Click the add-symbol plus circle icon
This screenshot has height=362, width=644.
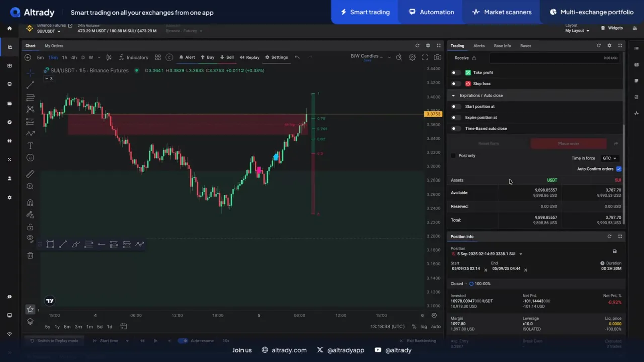click(x=28, y=57)
